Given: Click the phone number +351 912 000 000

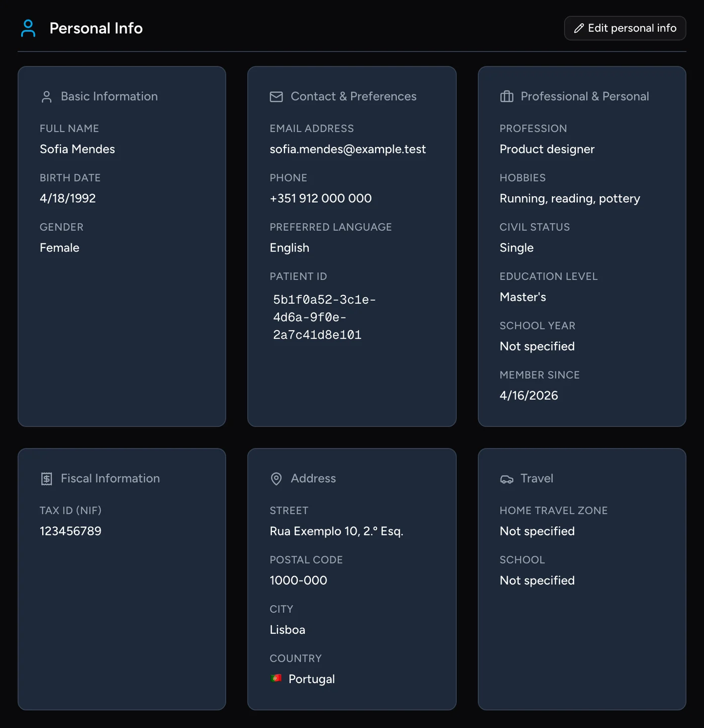Looking at the screenshot, I should point(321,198).
